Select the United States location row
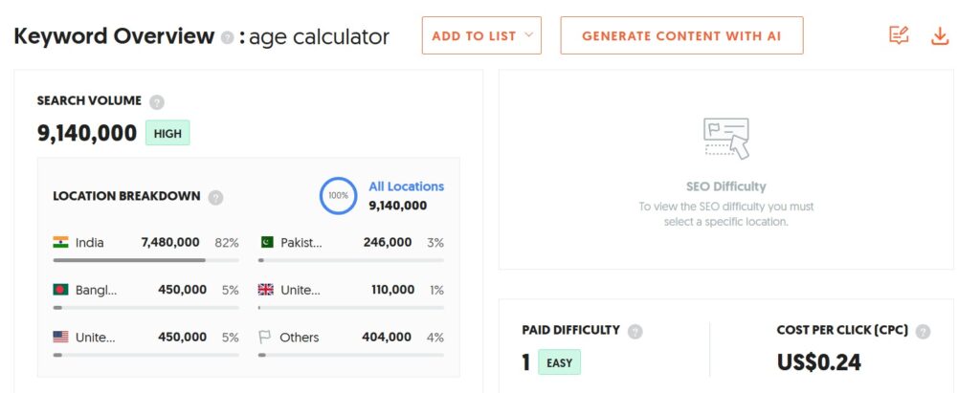980x393 pixels. click(145, 338)
